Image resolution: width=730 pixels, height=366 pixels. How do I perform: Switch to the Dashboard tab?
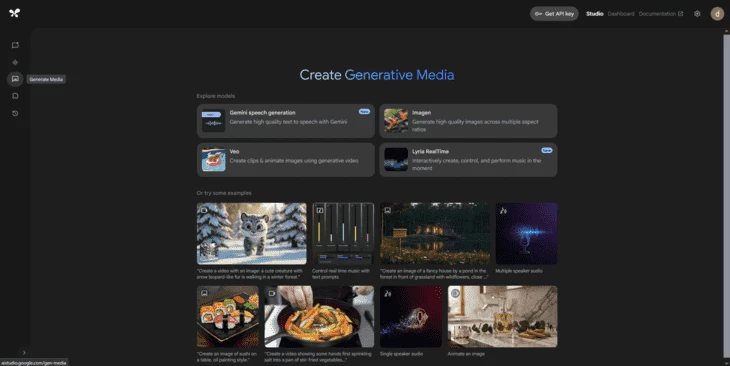(x=621, y=14)
